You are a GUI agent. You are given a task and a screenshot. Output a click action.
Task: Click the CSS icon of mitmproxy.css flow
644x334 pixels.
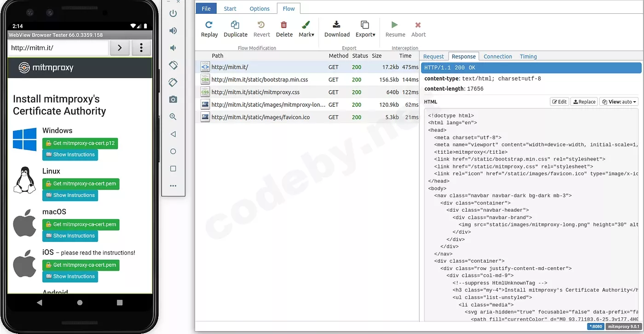point(205,92)
